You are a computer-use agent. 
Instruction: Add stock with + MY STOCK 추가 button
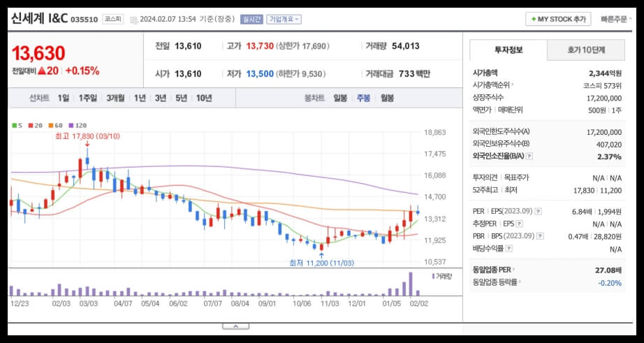(558, 20)
